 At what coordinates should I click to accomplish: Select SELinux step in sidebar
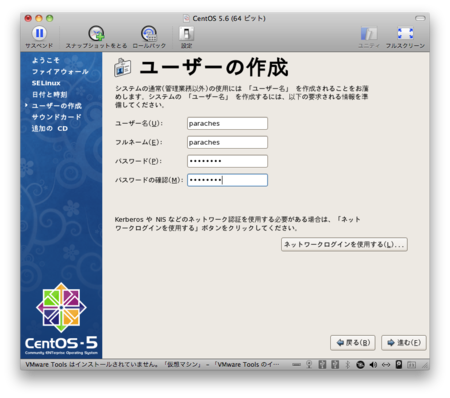coord(46,83)
